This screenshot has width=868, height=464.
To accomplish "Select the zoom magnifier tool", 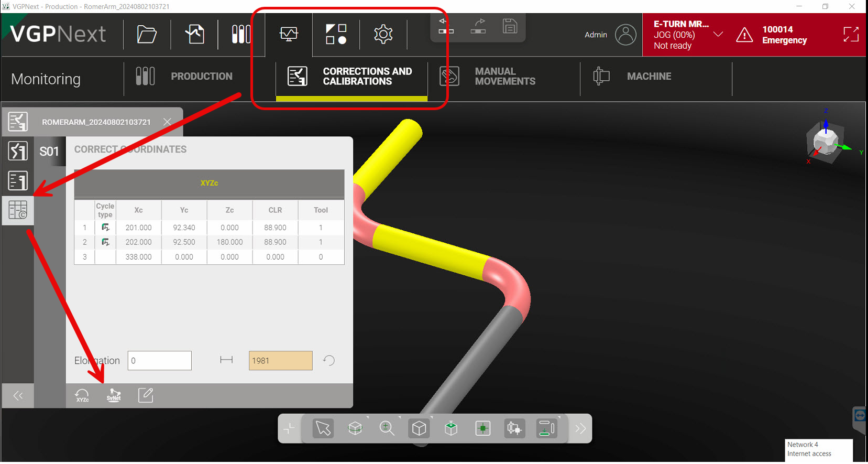I will click(387, 428).
